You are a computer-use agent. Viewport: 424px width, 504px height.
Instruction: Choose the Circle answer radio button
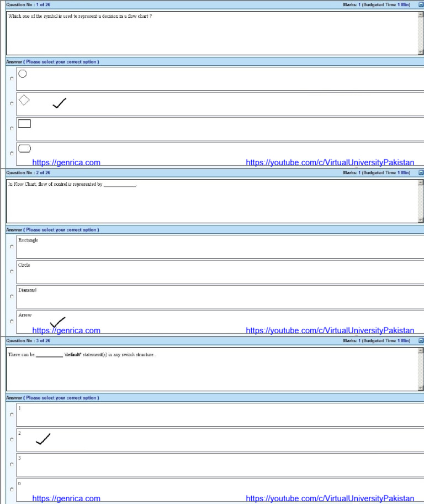[12, 271]
